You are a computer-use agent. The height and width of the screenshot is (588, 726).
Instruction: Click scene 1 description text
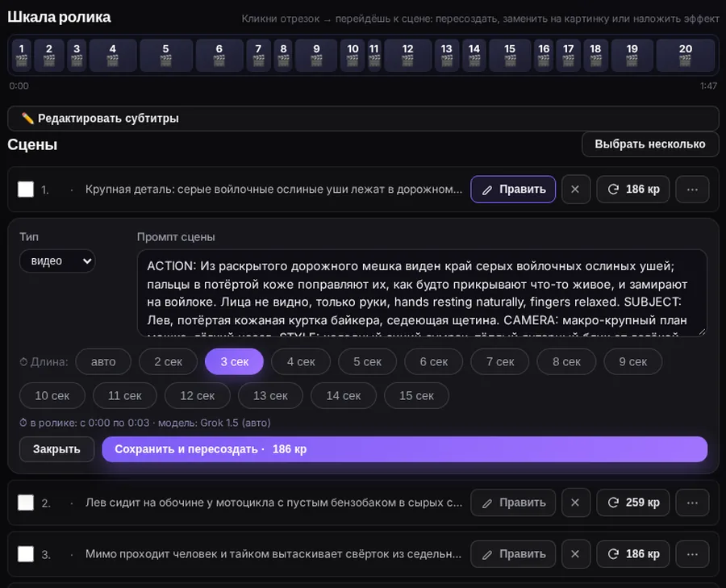273,190
